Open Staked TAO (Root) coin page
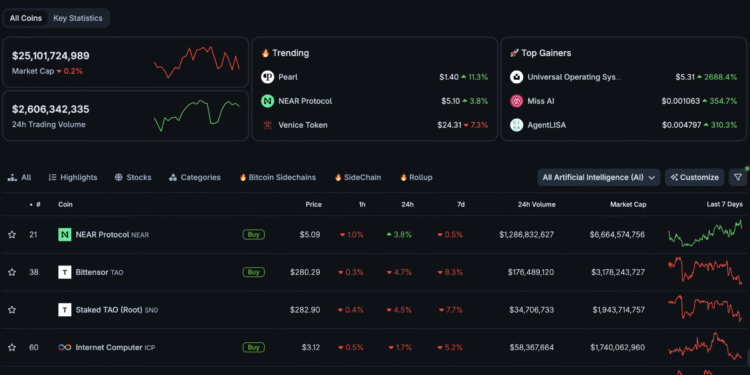The image size is (750, 375). [x=117, y=310]
